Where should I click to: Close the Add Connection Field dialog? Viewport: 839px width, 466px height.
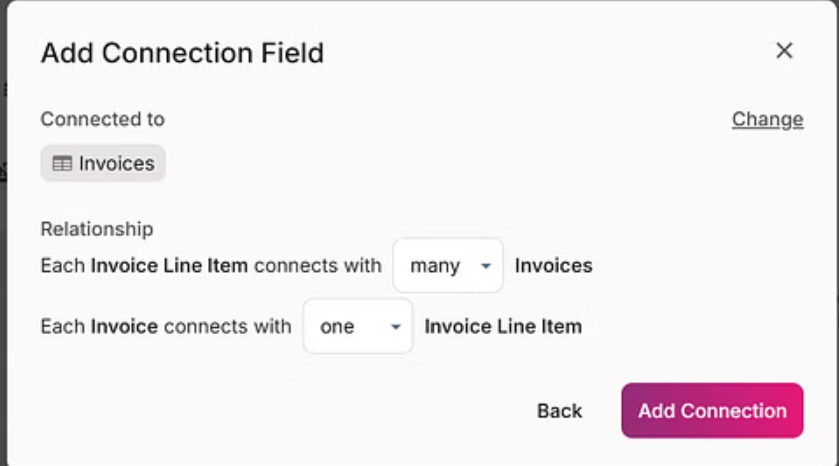coord(784,51)
